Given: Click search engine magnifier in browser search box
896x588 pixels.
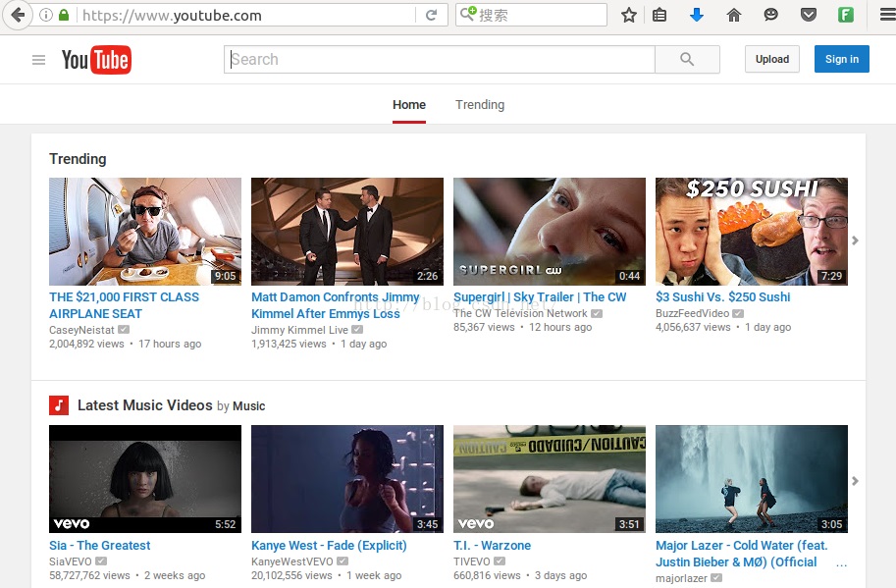Looking at the screenshot, I should pyautogui.click(x=468, y=14).
